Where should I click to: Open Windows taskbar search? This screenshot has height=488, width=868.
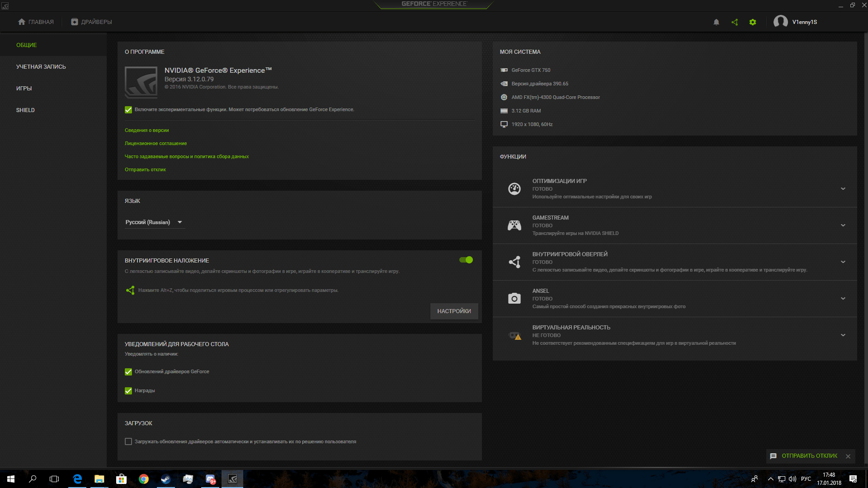[x=33, y=479]
